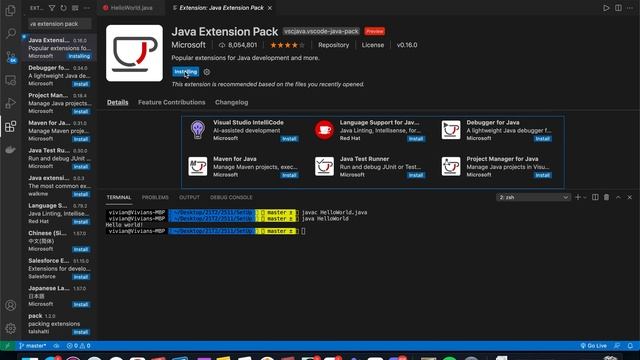Screen dimensions: 640x360
Task: Close the terminal panel
Action: coord(630,197)
